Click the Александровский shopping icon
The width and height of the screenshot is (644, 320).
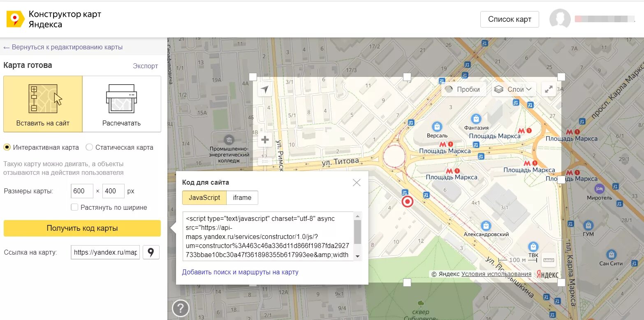[x=486, y=225]
